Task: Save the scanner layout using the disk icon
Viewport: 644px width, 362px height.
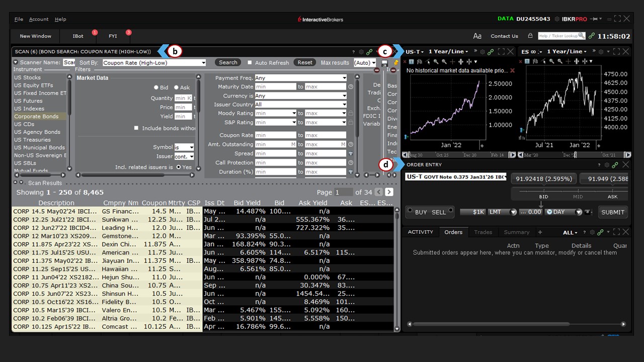Action: [x=385, y=63]
